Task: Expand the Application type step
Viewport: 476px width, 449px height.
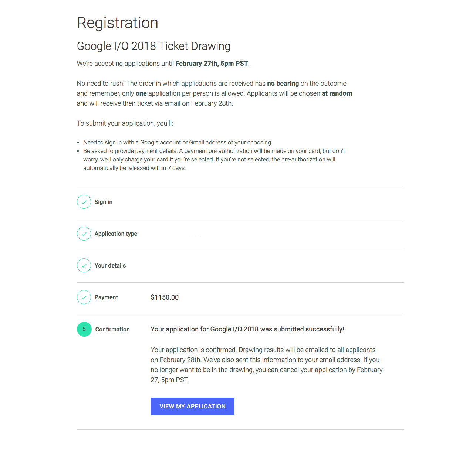Action: tap(116, 234)
